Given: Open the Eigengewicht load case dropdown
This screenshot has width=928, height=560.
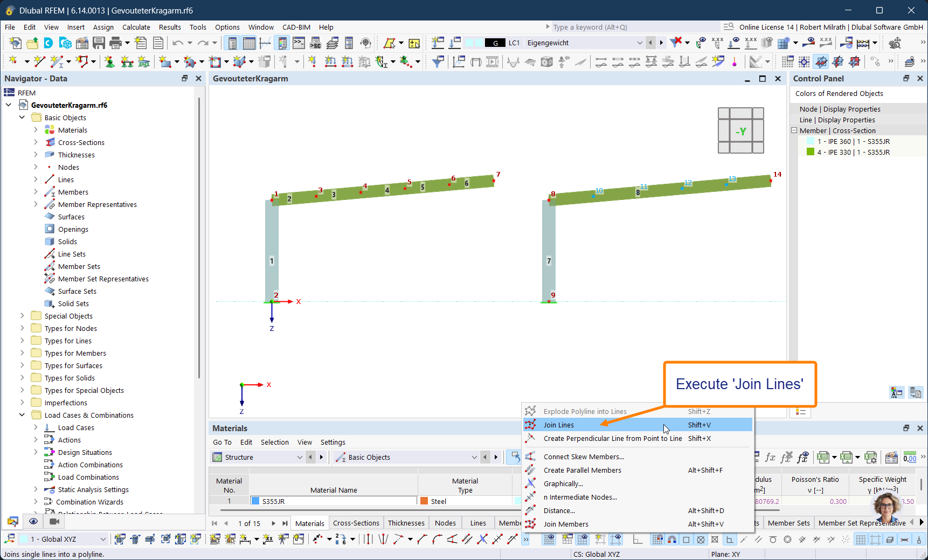Looking at the screenshot, I should pos(640,43).
